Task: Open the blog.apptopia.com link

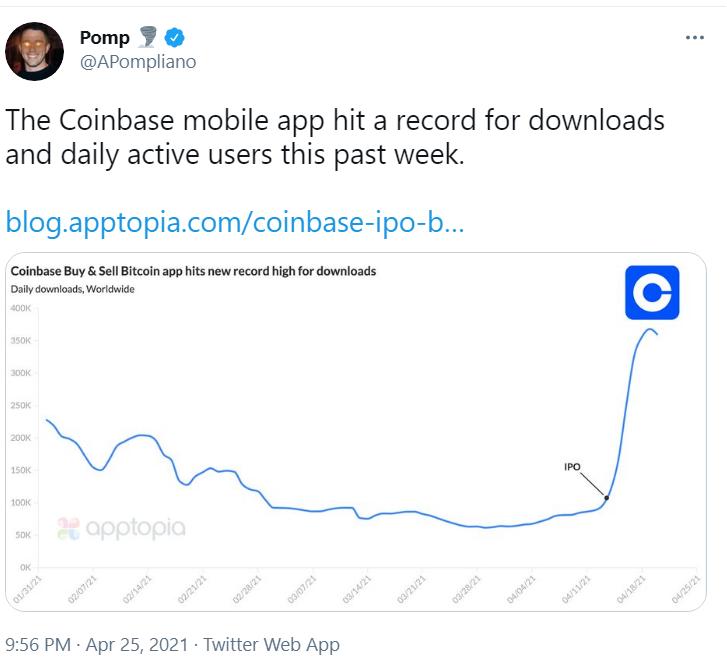Action: (235, 222)
